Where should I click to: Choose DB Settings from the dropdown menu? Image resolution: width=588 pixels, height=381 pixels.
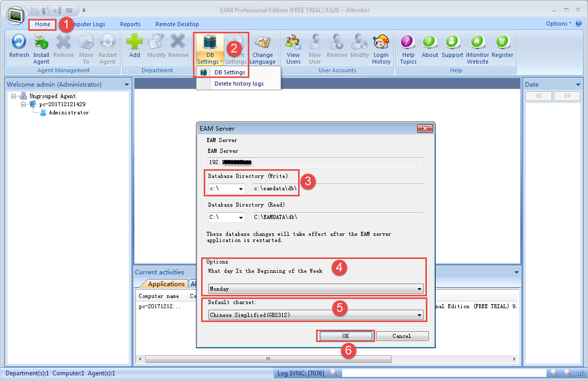[x=229, y=72]
